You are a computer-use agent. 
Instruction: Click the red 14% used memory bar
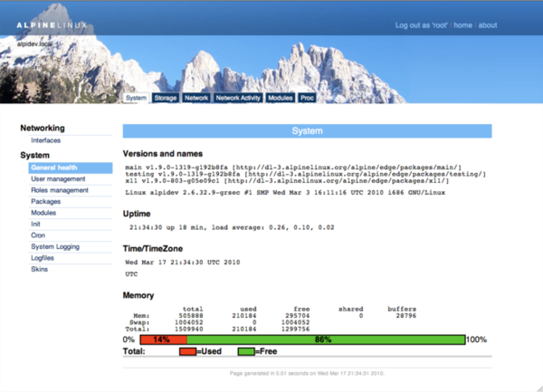click(x=164, y=339)
